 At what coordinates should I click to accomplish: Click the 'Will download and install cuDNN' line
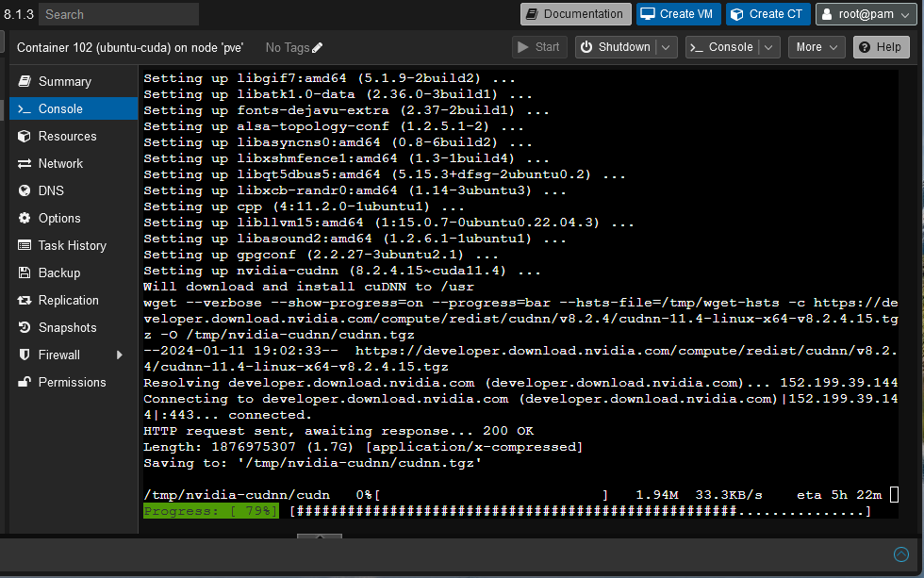[x=309, y=287]
